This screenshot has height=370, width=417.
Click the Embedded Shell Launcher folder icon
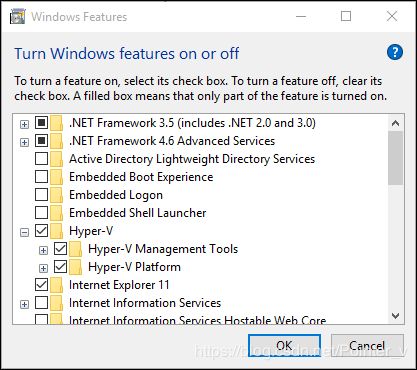coord(57,213)
